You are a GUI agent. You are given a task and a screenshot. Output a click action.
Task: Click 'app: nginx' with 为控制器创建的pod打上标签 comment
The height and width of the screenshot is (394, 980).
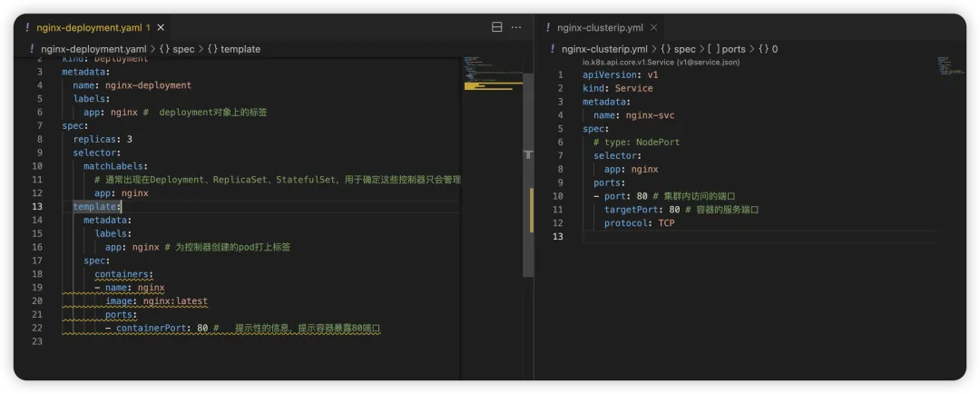[198, 247]
